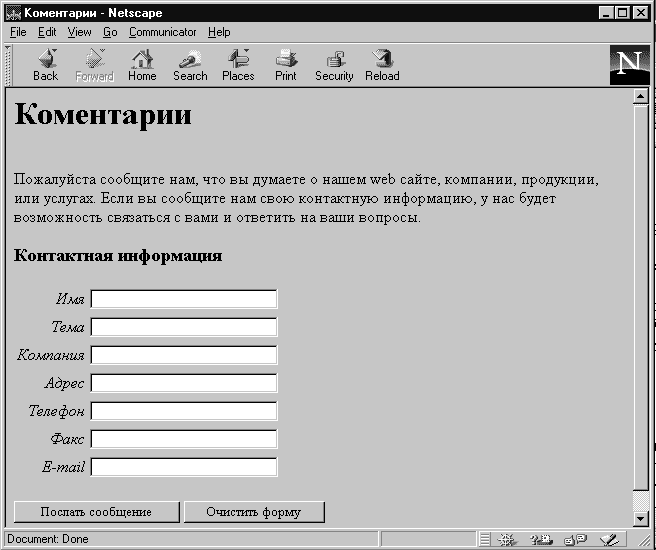
Task: Click into the "Имя" text field
Action: [x=183, y=299]
